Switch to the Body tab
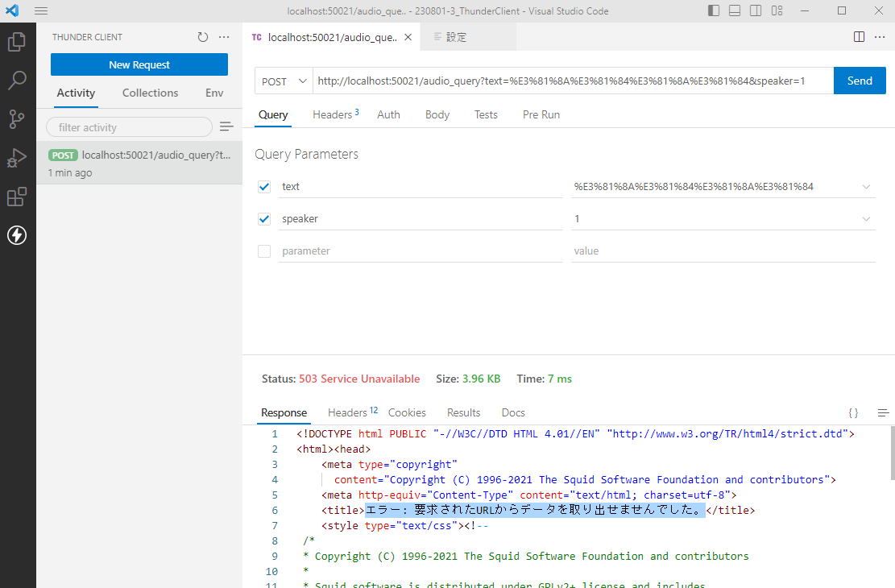Viewport: 895px width, 588px height. click(x=437, y=114)
